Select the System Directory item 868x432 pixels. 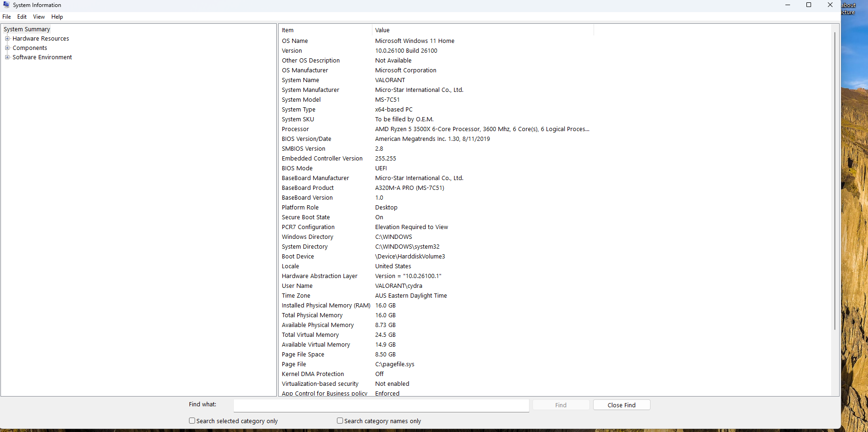coord(305,247)
